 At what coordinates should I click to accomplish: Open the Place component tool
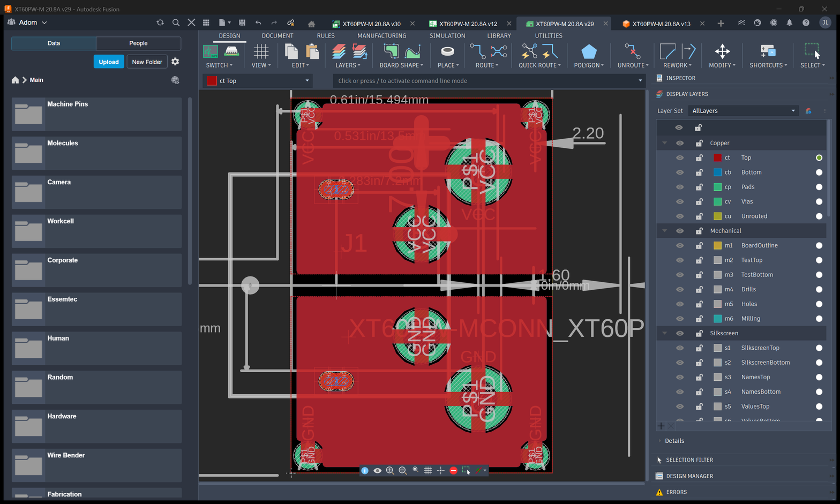click(447, 52)
